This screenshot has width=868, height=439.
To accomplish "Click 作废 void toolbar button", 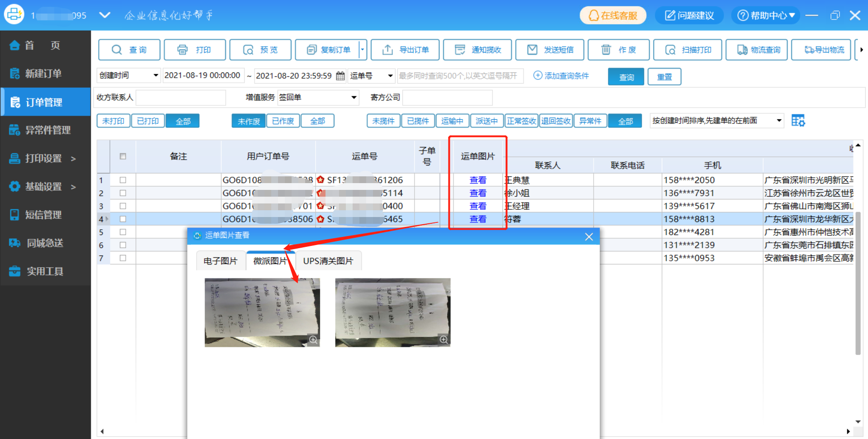I will [618, 50].
